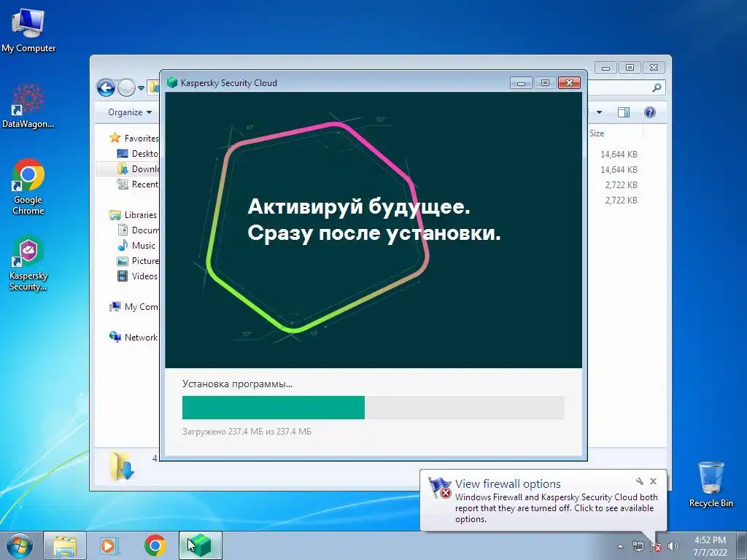
Task: Click the Downloads folder icon in details pane
Action: click(x=122, y=466)
